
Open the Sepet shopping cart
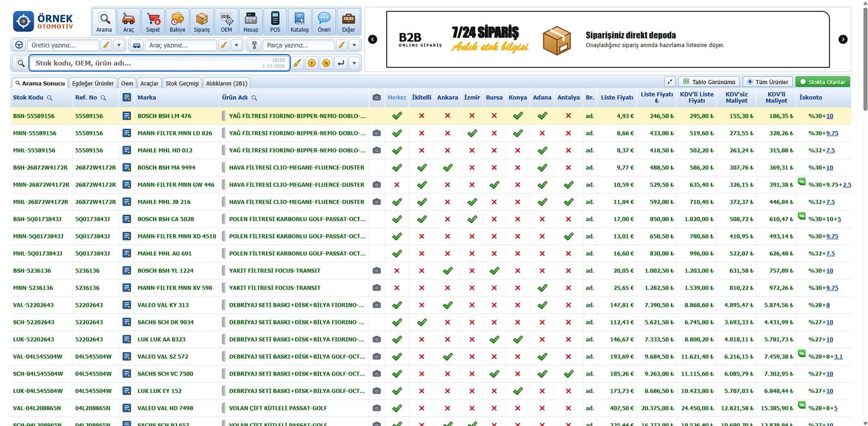[x=153, y=22]
